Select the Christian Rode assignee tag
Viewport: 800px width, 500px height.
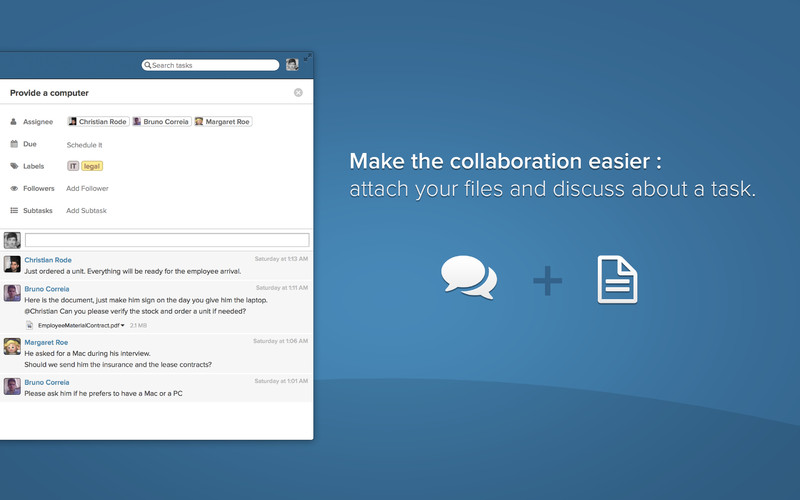point(98,121)
